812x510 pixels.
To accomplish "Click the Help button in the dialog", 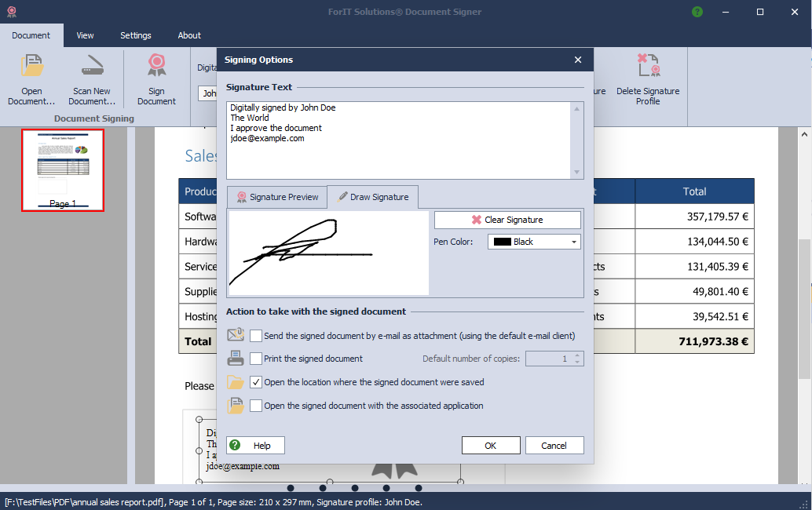I will pyautogui.click(x=255, y=446).
